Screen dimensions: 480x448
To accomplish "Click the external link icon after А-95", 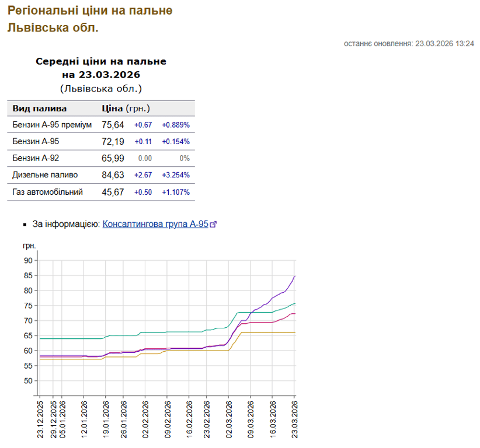I will 213,225.
